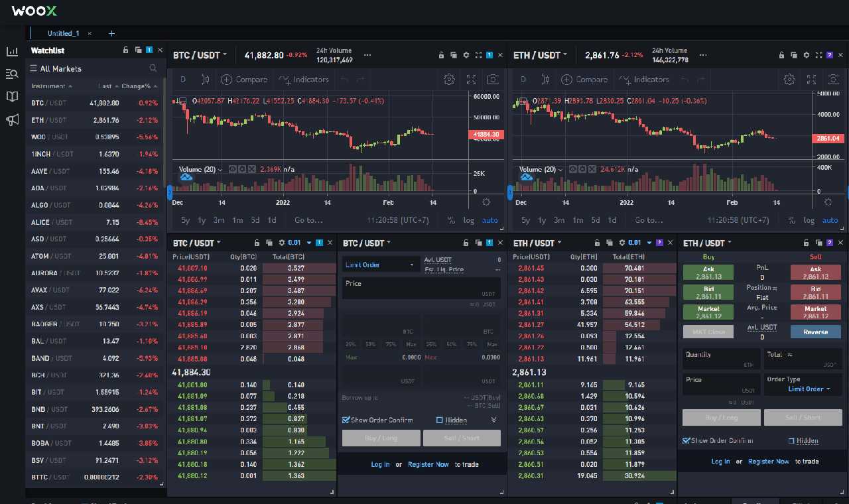Viewport: 849px width, 504px height.
Task: Click the Reverse button in ETH panel
Action: coord(816,332)
